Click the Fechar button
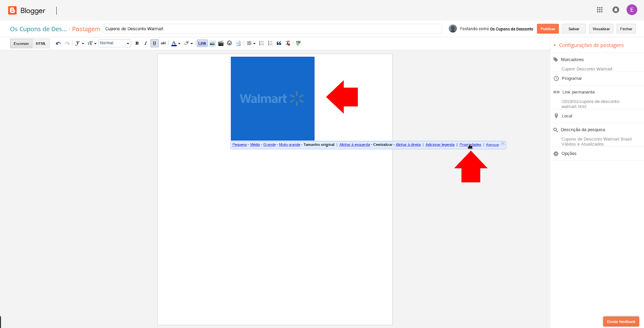The width and height of the screenshot is (644, 328). 626,29
